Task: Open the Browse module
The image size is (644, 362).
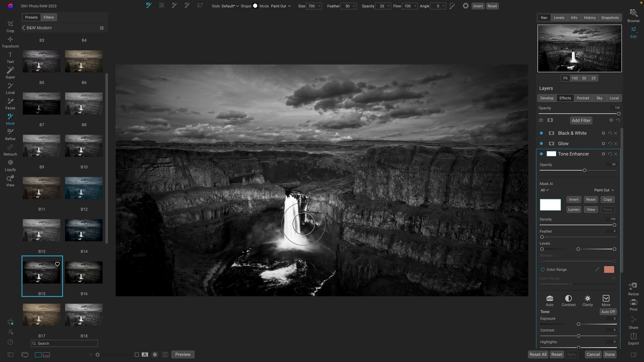Action: point(633,13)
